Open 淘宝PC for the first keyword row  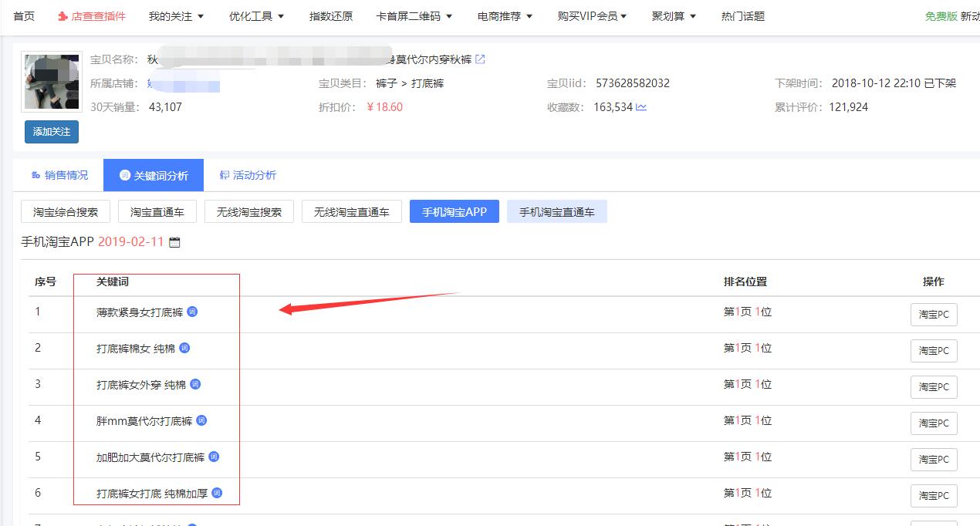coord(934,314)
